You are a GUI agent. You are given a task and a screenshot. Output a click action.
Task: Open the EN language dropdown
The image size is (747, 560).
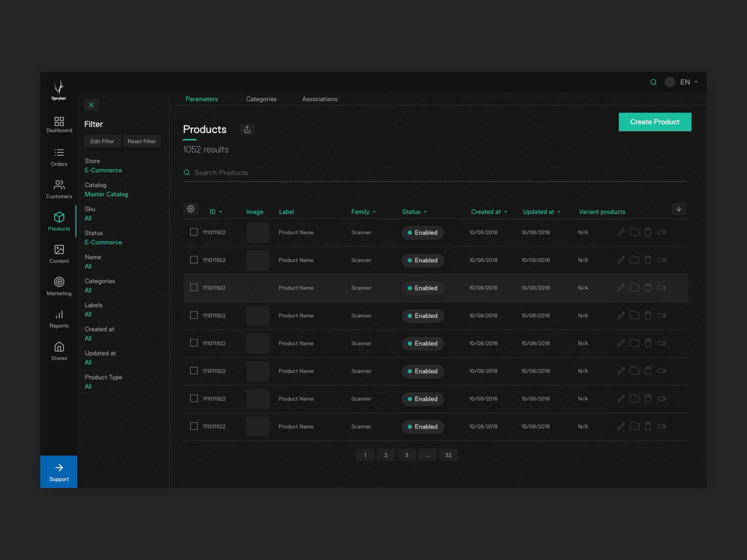tap(689, 82)
